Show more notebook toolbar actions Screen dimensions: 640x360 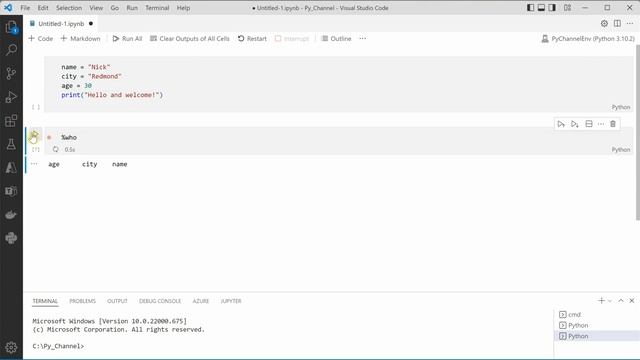pyautogui.click(x=362, y=38)
